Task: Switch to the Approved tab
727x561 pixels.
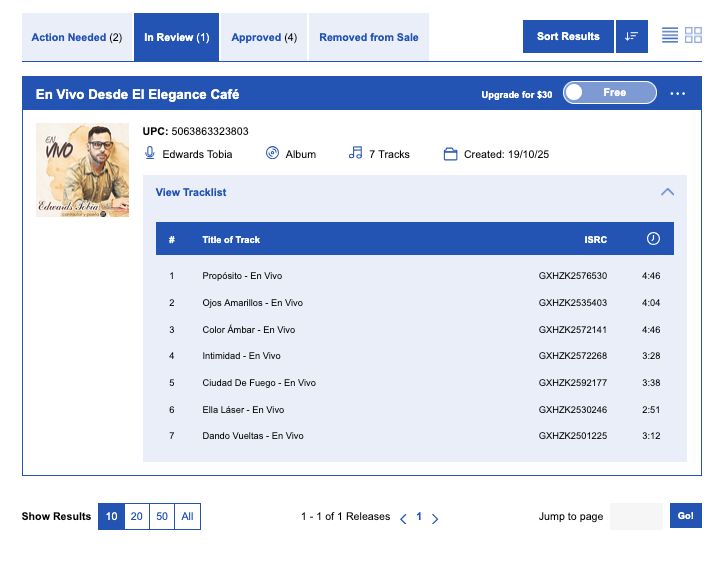Action: click(x=264, y=37)
